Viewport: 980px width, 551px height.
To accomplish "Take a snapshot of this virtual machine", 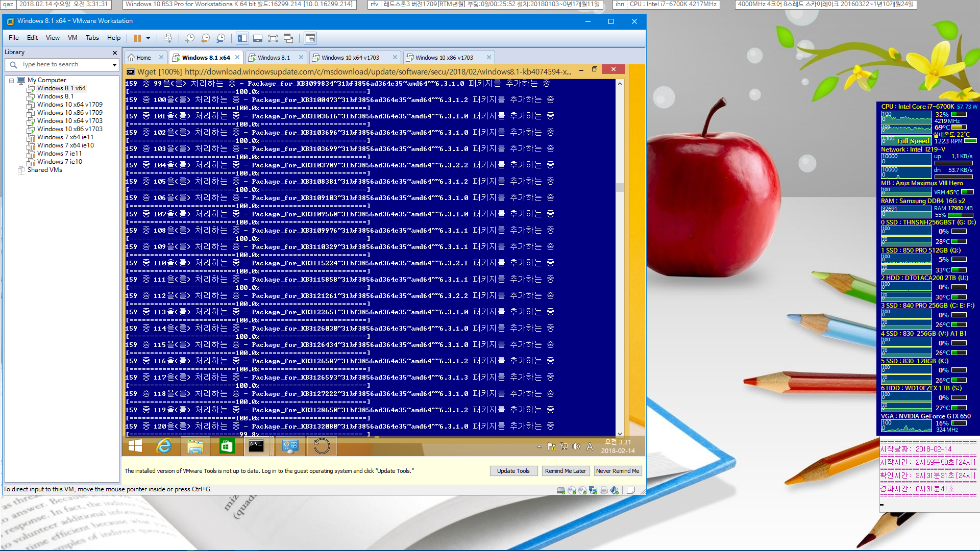I will (x=190, y=38).
